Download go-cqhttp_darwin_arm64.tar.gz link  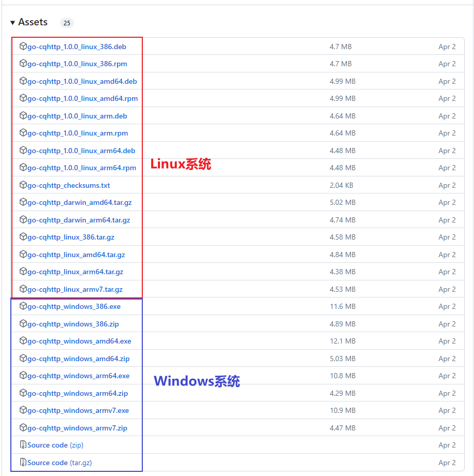(x=79, y=220)
